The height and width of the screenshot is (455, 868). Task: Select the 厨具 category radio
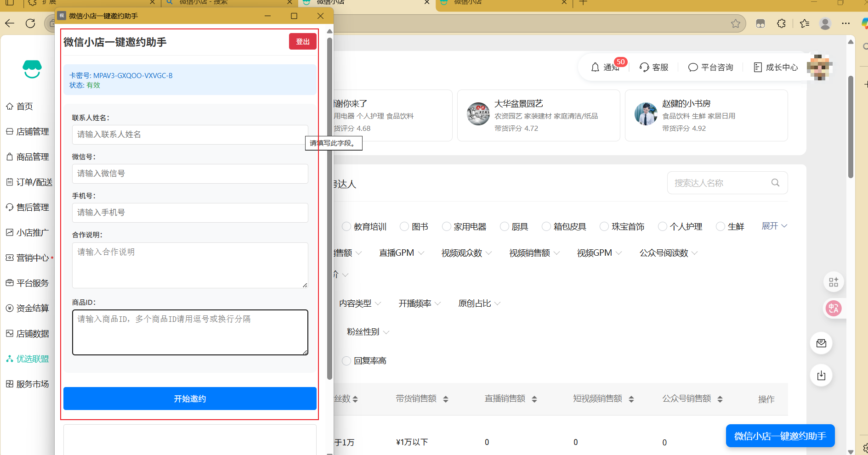pyautogui.click(x=505, y=226)
